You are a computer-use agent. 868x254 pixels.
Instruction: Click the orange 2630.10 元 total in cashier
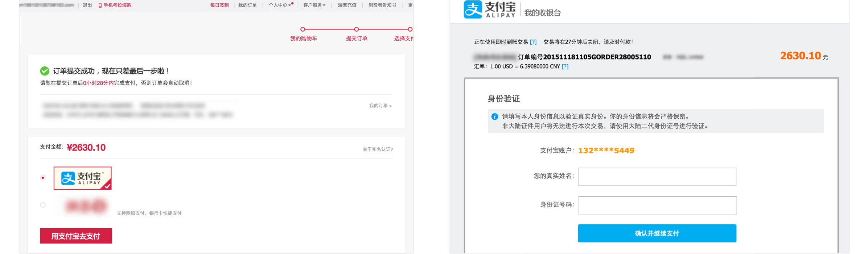point(804,56)
